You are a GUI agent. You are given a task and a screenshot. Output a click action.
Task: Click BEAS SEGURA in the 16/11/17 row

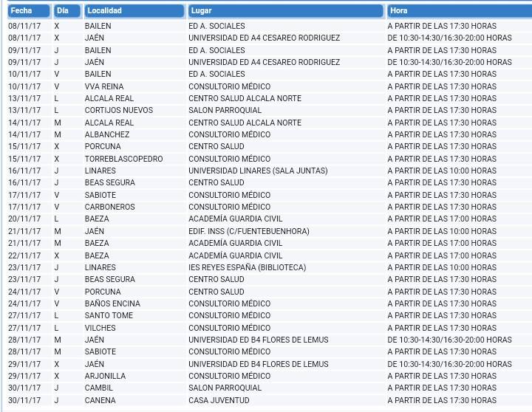(110, 182)
